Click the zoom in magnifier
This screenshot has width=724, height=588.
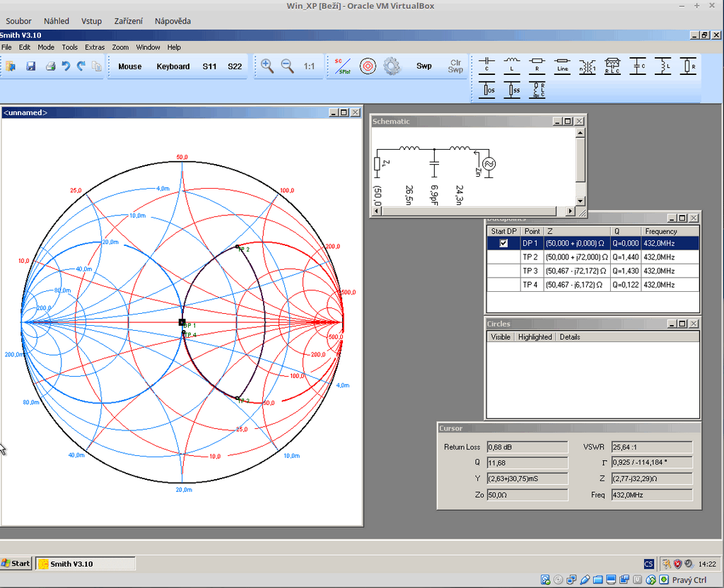pos(267,66)
